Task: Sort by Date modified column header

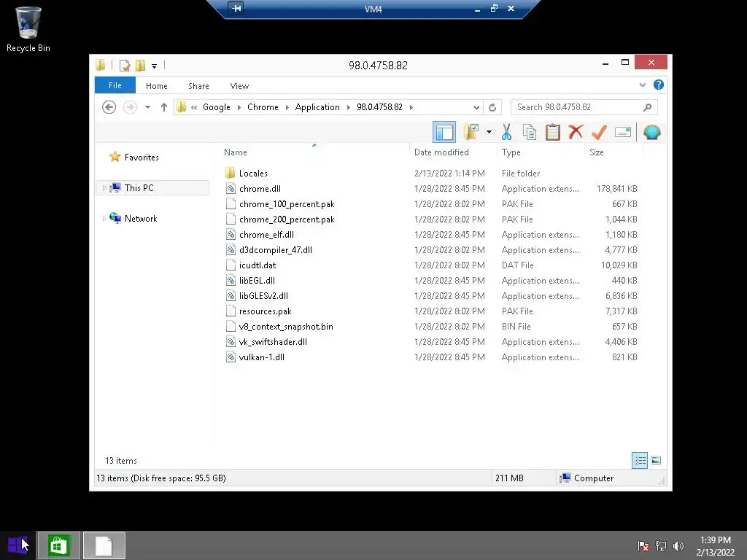Action: [x=441, y=152]
